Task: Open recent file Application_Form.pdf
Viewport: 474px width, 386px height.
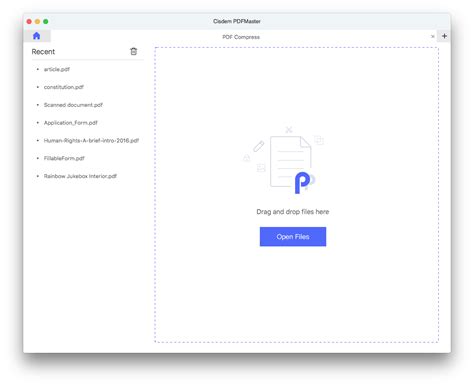Action: (x=71, y=123)
